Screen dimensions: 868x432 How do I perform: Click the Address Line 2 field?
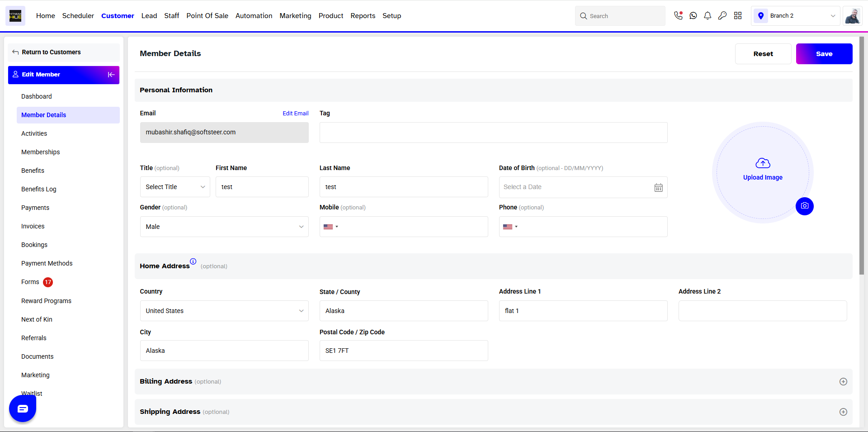763,311
